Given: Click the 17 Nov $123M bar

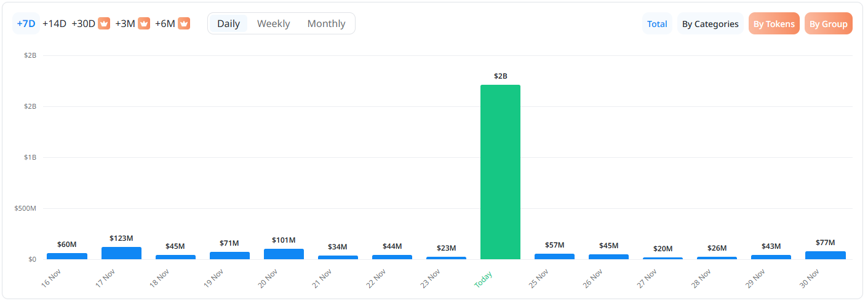Looking at the screenshot, I should (x=121, y=253).
